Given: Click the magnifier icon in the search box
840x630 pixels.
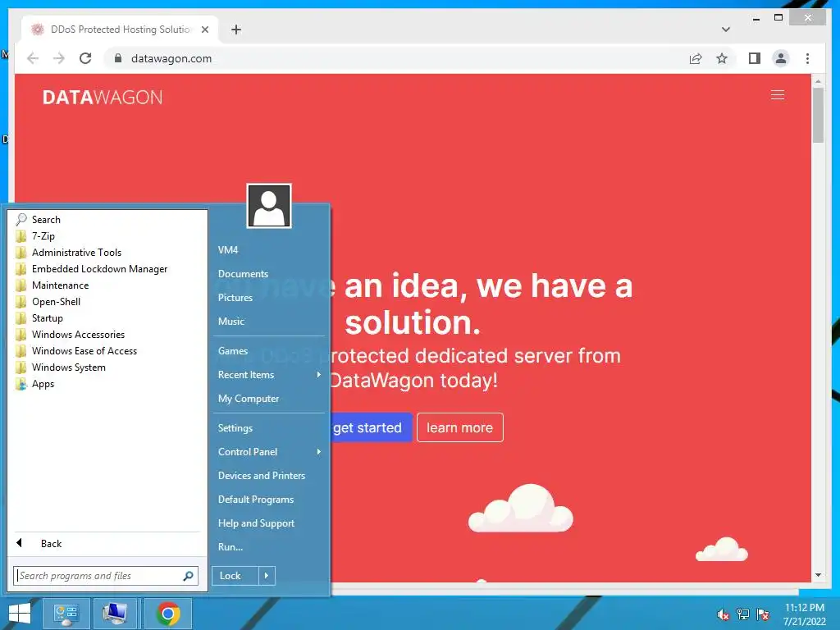Looking at the screenshot, I should point(189,576).
